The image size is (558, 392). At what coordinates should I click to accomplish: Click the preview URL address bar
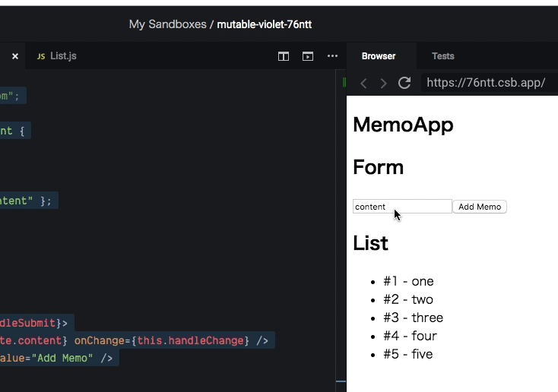tap(487, 83)
